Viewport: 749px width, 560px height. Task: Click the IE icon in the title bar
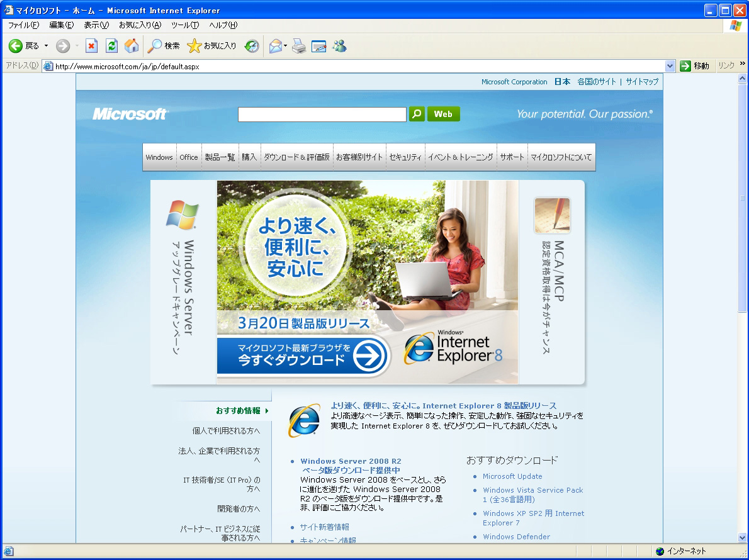[8, 10]
